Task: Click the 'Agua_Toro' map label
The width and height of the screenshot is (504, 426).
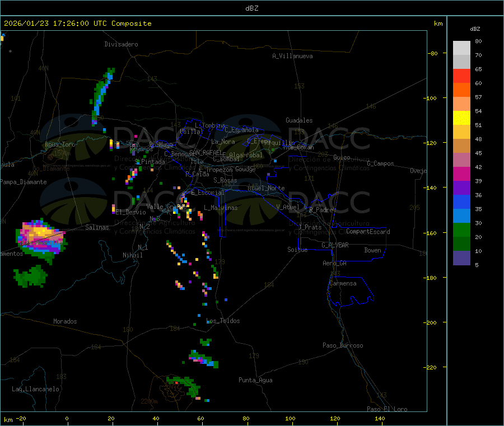Action: (60, 144)
